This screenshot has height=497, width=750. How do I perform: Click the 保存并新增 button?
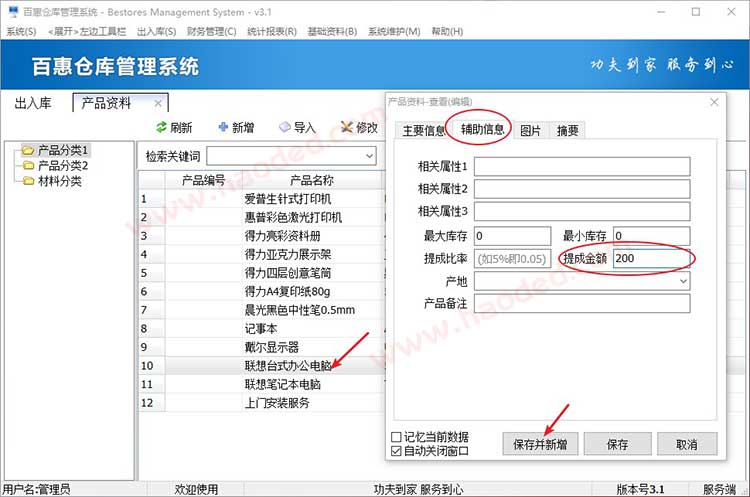pyautogui.click(x=539, y=444)
